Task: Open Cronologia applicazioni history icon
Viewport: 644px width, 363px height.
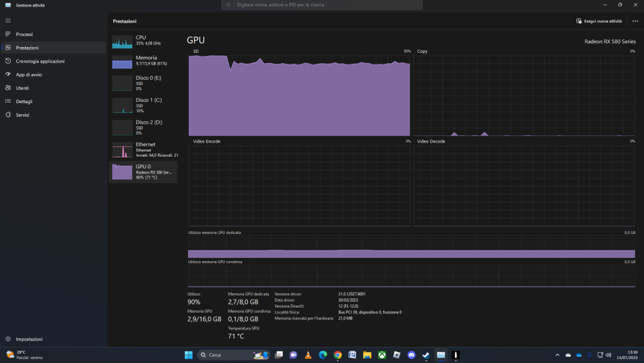Action: (x=8, y=61)
